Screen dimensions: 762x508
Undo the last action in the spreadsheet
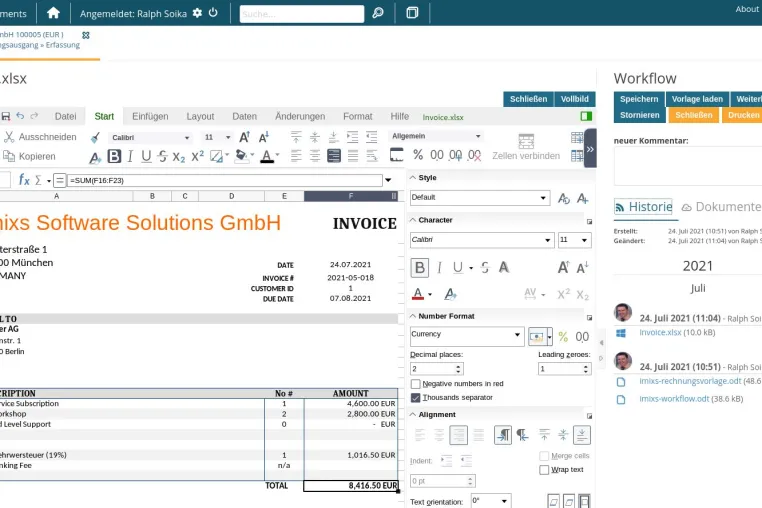point(20,116)
